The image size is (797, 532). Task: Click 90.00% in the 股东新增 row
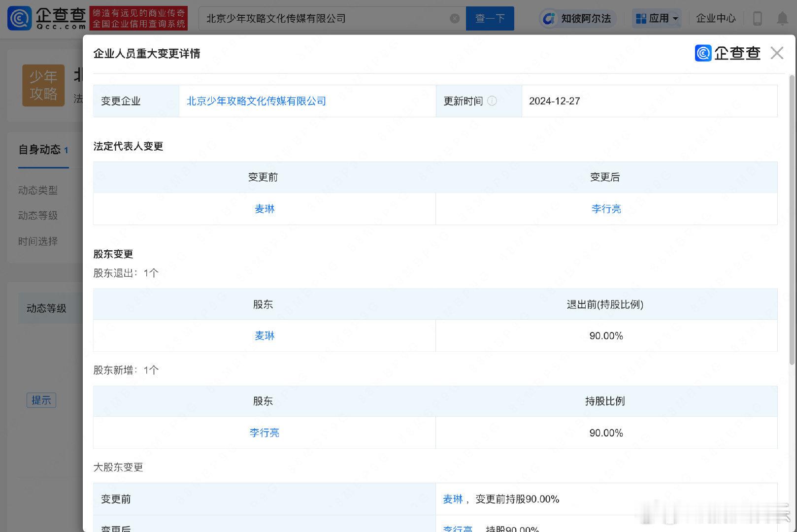pos(606,433)
